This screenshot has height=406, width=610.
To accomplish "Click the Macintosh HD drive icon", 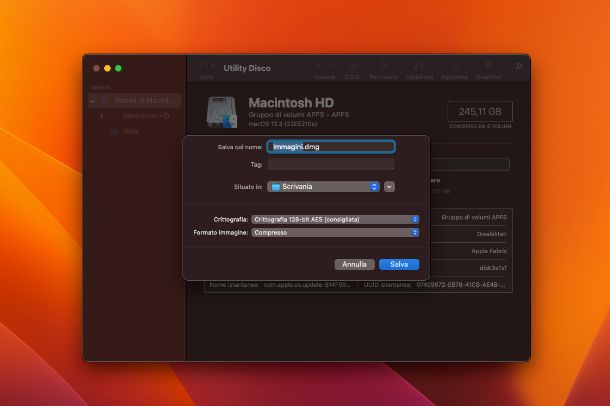I will tap(221, 112).
